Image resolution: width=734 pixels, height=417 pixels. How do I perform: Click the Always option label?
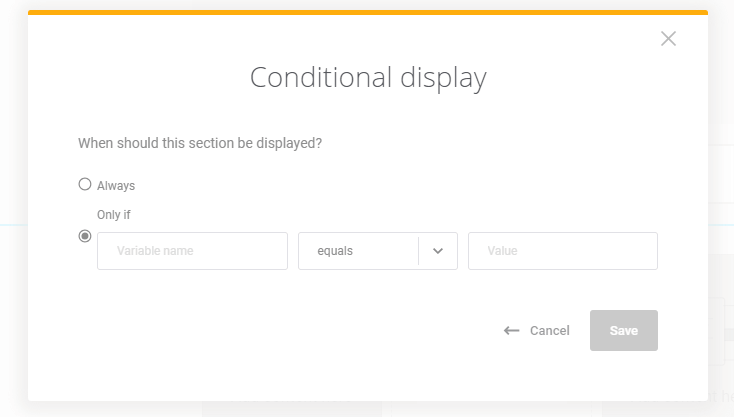(x=116, y=186)
